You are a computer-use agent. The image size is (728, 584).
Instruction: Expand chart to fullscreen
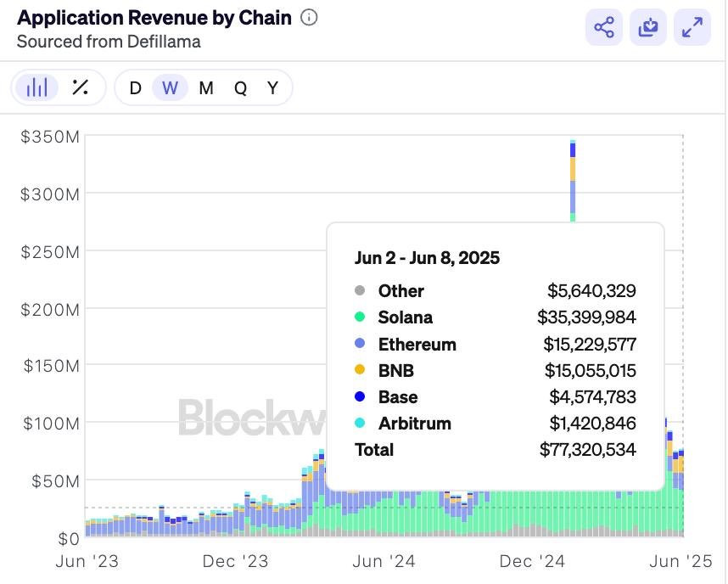(693, 28)
